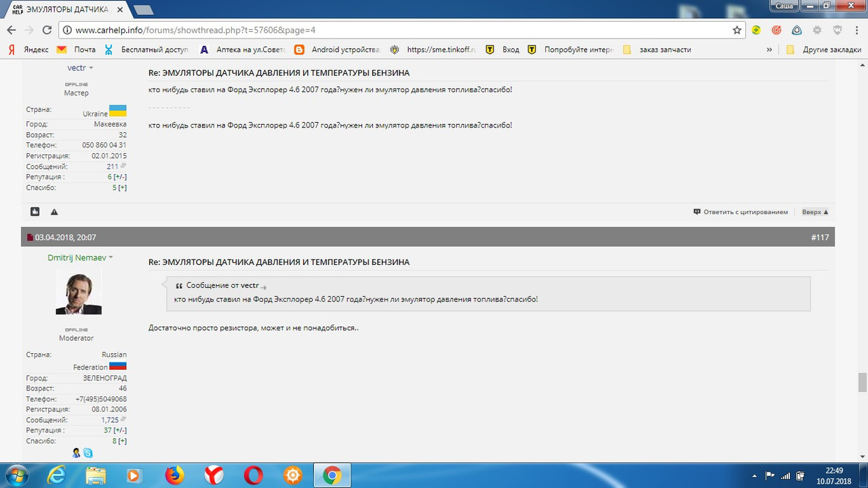Click vectr's message count icon beside 211
868x488 pixels.
(x=123, y=166)
